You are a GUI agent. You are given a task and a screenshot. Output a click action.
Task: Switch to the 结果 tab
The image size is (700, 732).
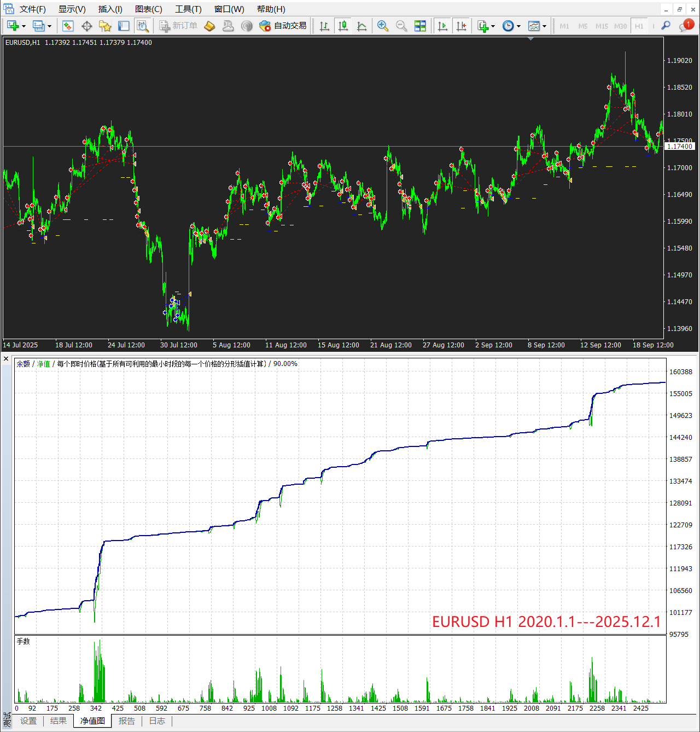pyautogui.click(x=59, y=721)
